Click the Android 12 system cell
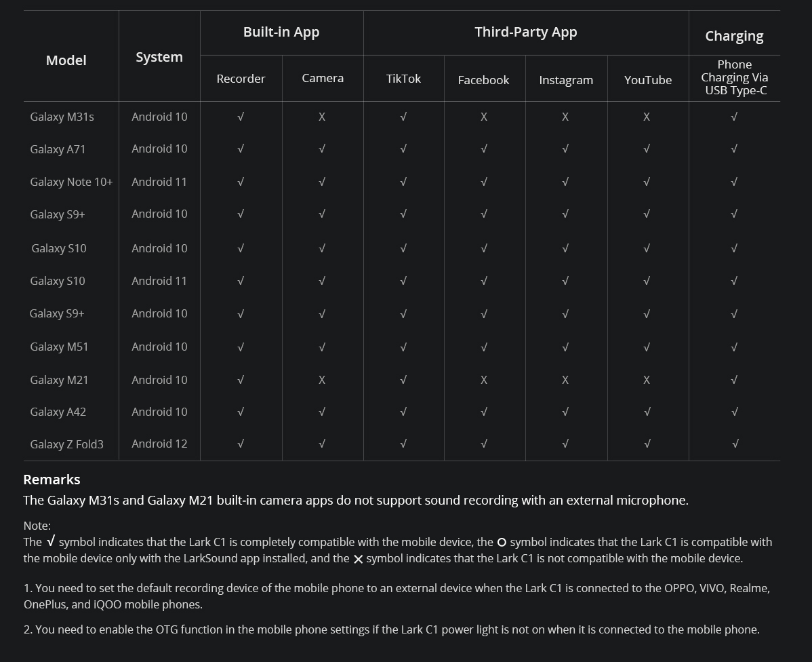 point(159,444)
